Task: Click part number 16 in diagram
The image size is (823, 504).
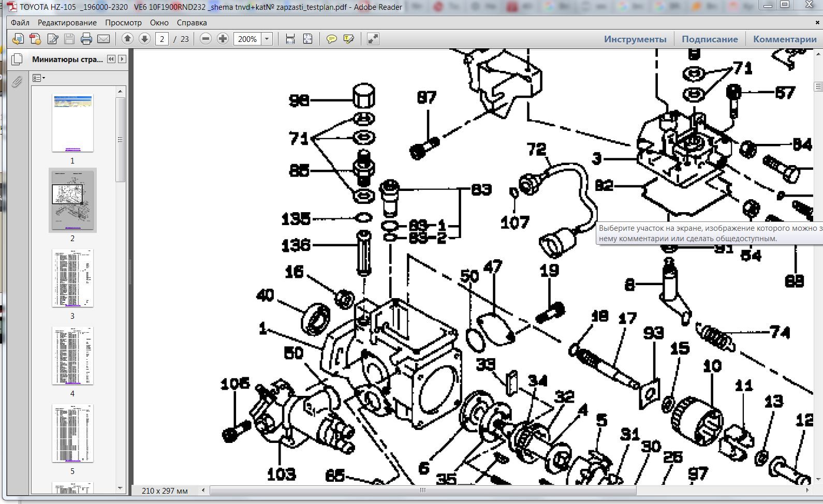Action: [x=294, y=272]
